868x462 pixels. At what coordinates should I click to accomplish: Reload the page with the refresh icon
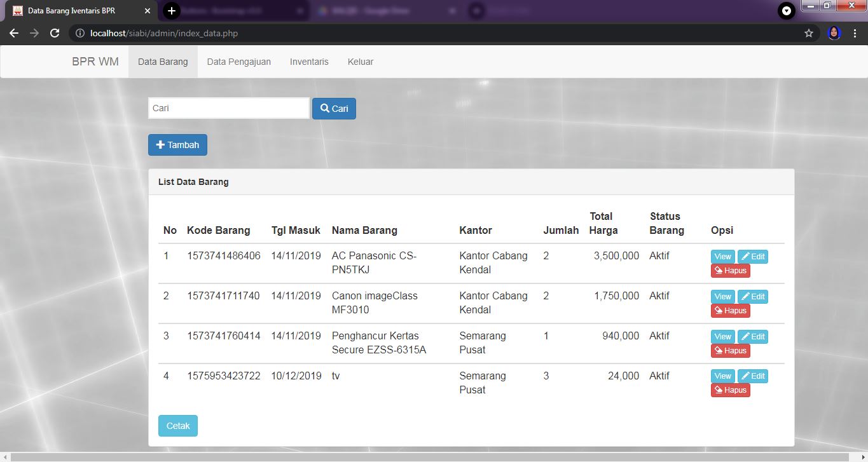click(55, 33)
